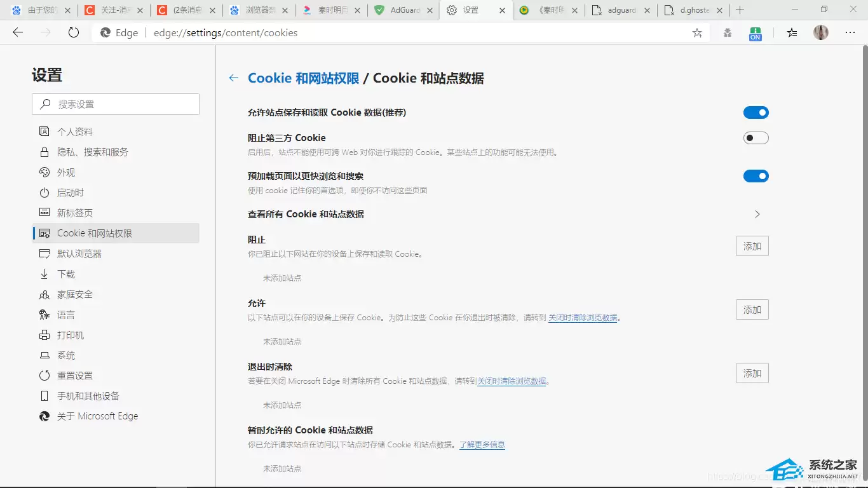Close the 设置 tab
Viewport: 868px width, 488px height.
pos(503,10)
